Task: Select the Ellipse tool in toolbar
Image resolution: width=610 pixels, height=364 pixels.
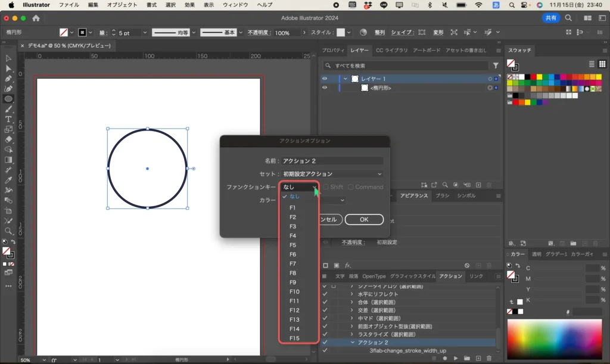Action: [x=8, y=99]
